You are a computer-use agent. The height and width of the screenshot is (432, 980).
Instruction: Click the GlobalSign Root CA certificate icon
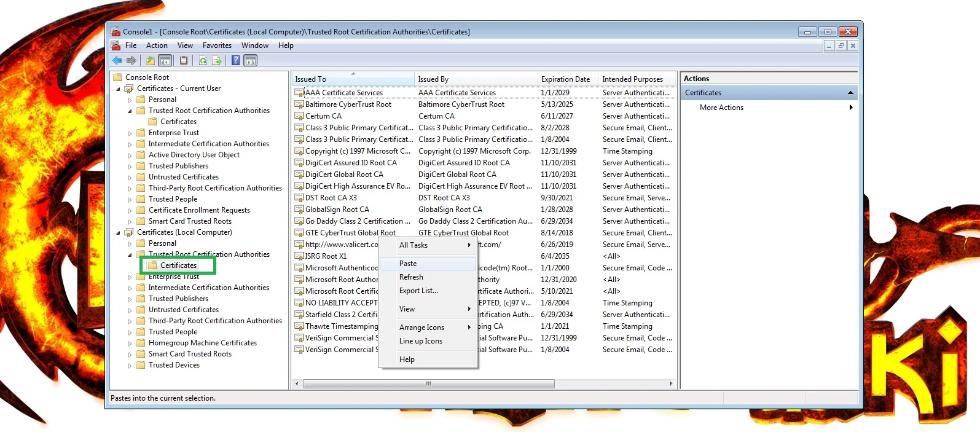point(299,210)
